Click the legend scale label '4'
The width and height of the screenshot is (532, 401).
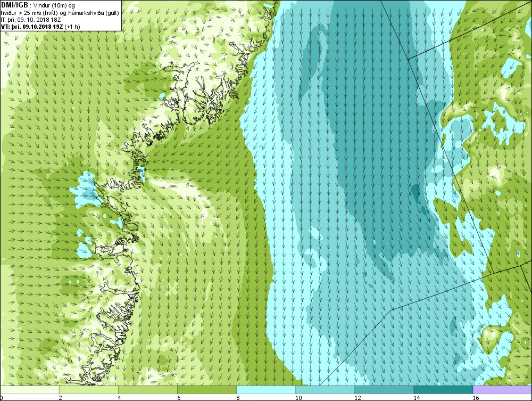[x=120, y=398]
